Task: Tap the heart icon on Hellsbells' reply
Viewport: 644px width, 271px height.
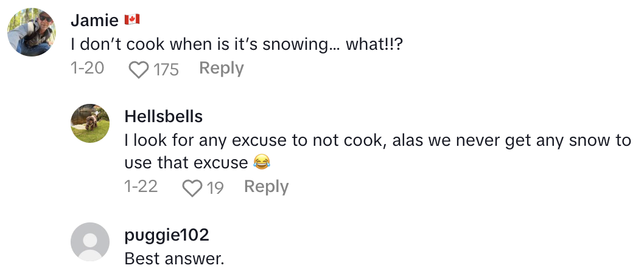Action: click(x=192, y=188)
